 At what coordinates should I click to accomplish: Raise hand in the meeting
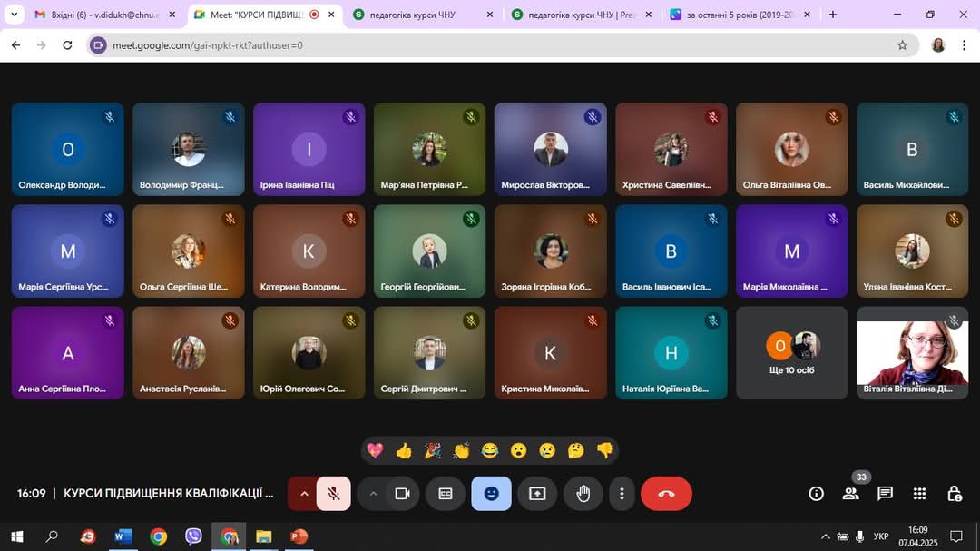pyautogui.click(x=583, y=494)
